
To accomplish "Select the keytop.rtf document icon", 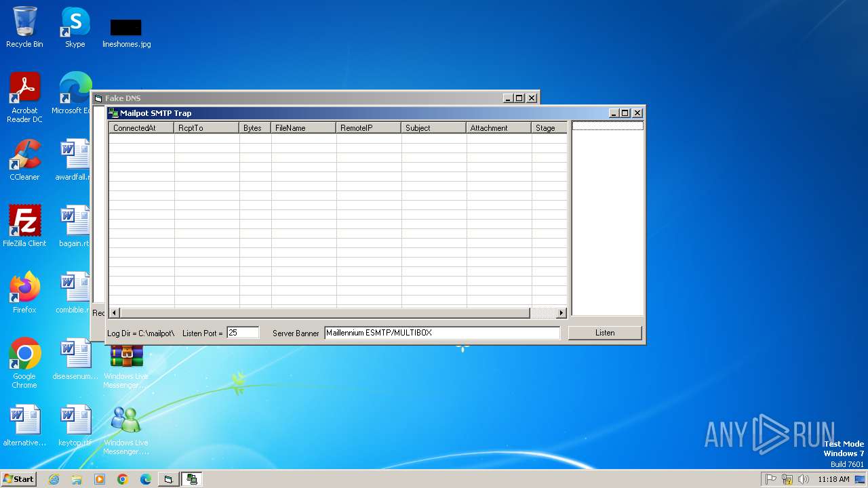I will click(75, 426).
